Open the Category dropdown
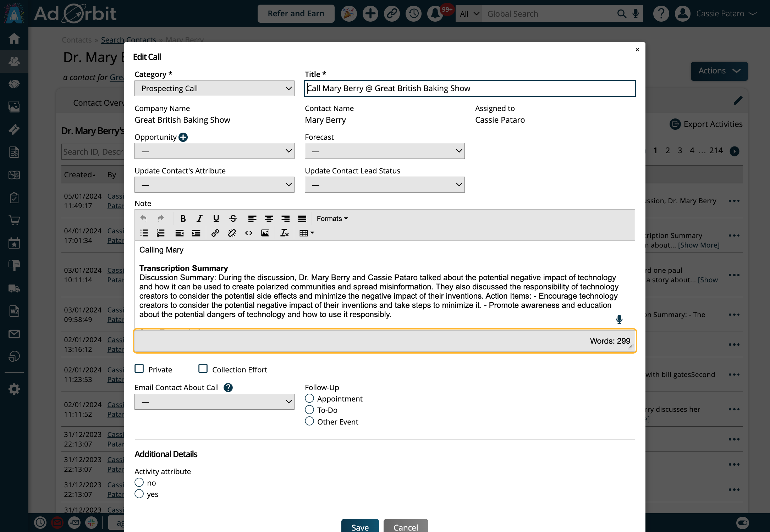Screen dimensions: 770x532 click(214, 88)
